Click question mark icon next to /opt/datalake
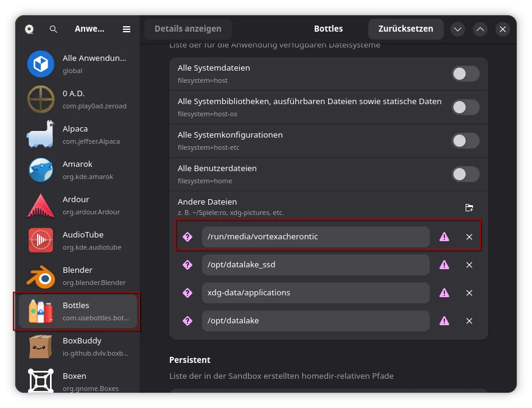Image resolution: width=532 pixels, height=408 pixels. [187, 321]
